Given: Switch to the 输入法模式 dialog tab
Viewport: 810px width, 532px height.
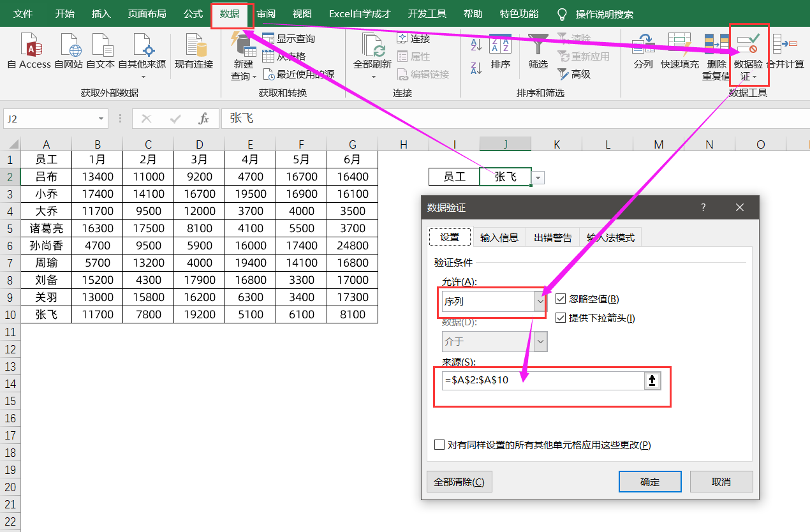Looking at the screenshot, I should pyautogui.click(x=610, y=237).
